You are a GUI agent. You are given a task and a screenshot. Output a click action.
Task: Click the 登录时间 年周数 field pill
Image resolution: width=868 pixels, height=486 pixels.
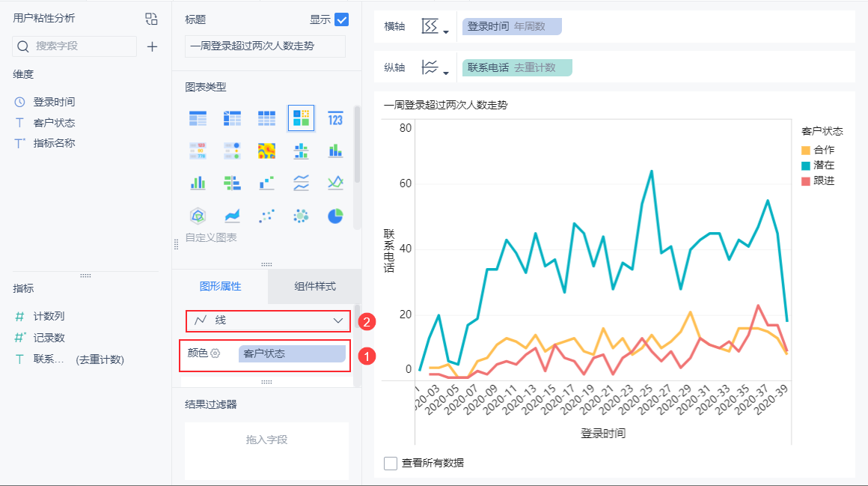[x=512, y=27]
